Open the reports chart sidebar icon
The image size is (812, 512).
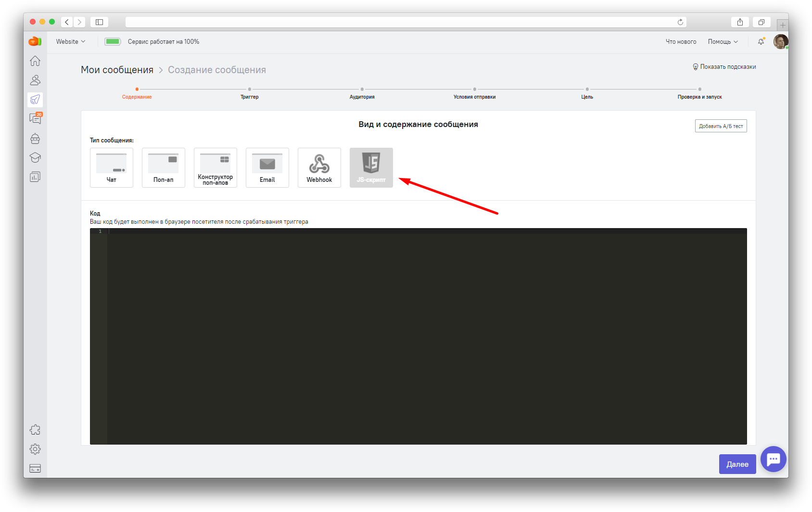[35, 177]
